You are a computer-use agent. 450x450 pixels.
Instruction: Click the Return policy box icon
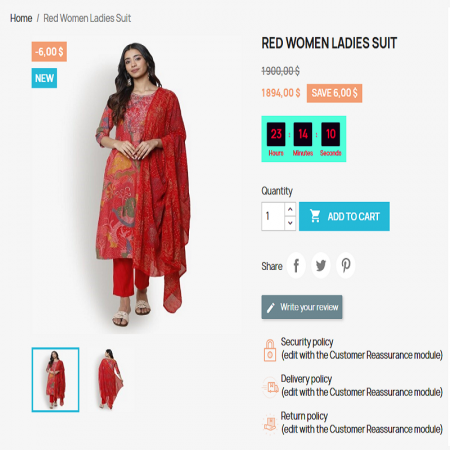pyautogui.click(x=270, y=424)
